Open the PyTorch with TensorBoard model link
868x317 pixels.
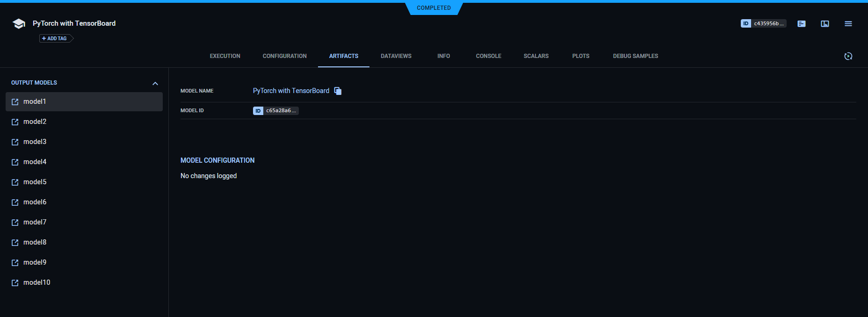(x=291, y=91)
